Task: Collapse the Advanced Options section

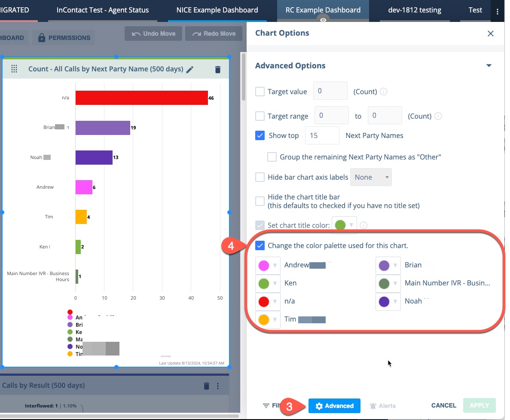Action: tap(489, 65)
